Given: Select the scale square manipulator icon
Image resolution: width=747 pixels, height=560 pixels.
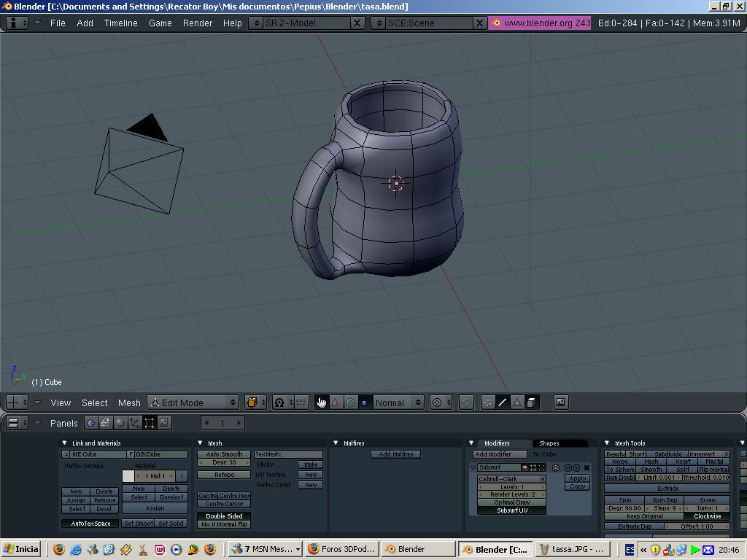Looking at the screenshot, I should (x=365, y=402).
